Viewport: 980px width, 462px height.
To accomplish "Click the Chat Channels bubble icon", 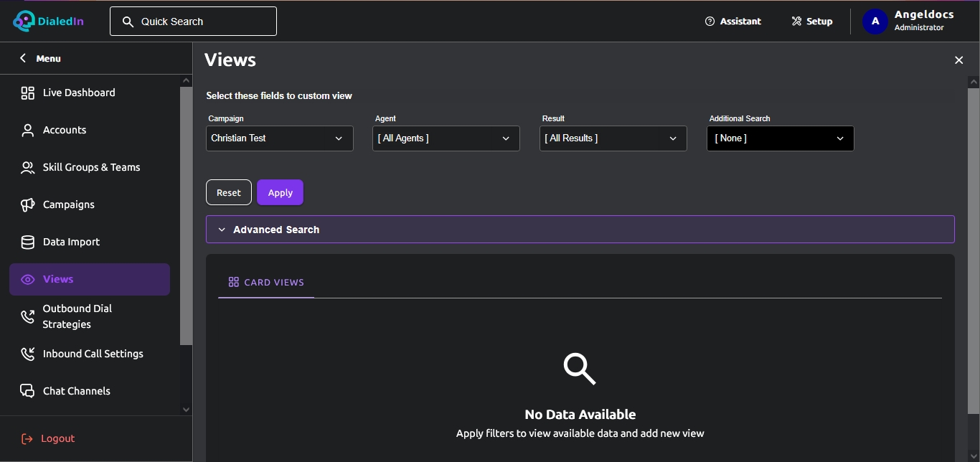I will tap(27, 391).
